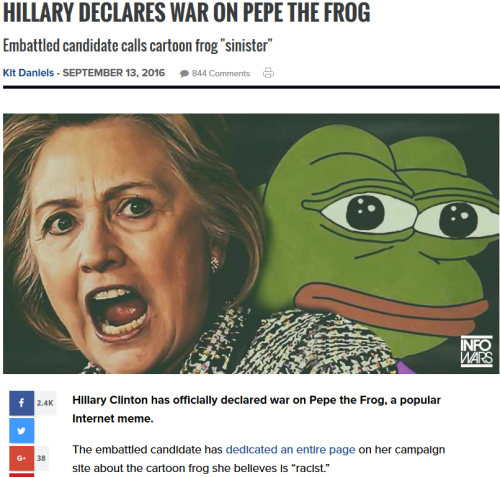The image size is (500, 477).
Task: Click the Hillary Declares War headline
Action: pos(187,13)
